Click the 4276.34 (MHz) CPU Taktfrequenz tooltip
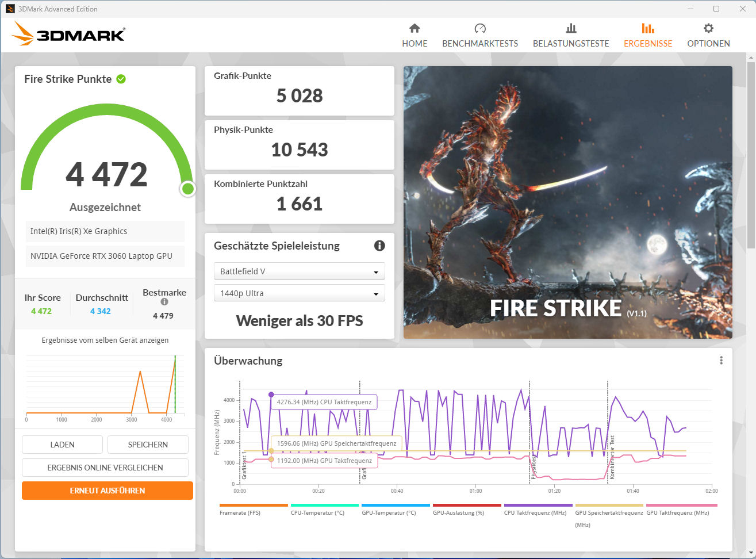756x559 pixels. tap(324, 402)
